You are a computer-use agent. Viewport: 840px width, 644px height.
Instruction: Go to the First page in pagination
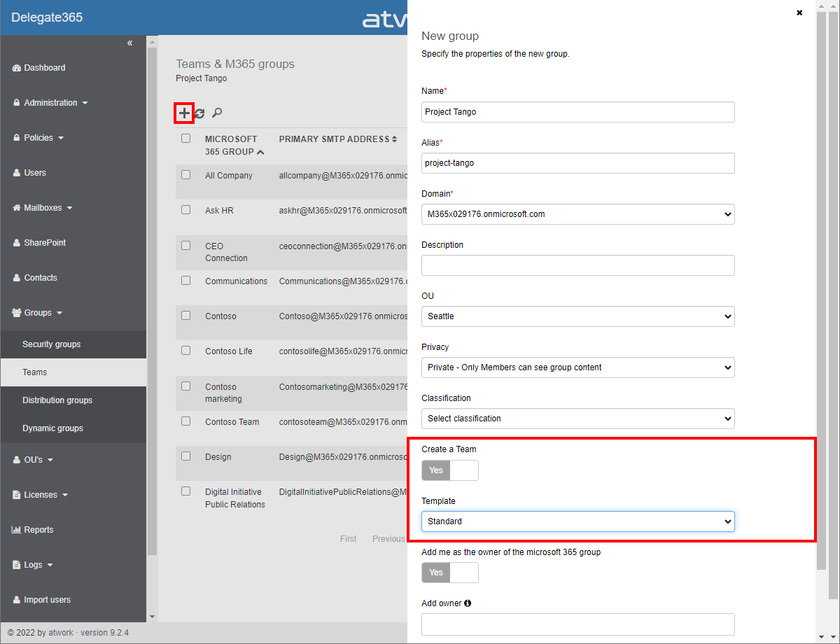349,539
